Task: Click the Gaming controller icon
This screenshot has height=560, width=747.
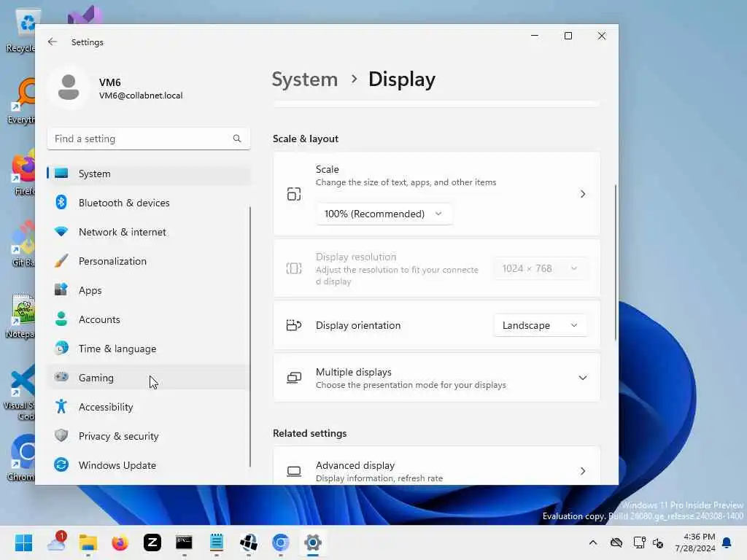Action: point(61,377)
